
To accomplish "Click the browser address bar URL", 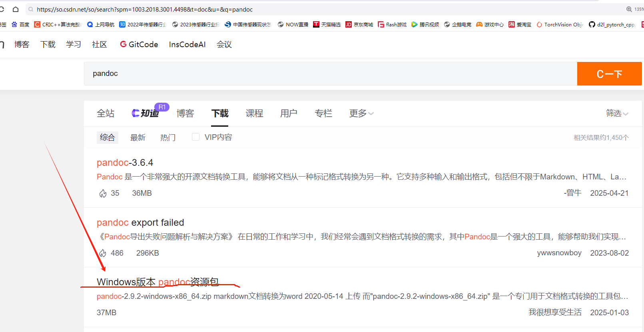I will point(145,9).
